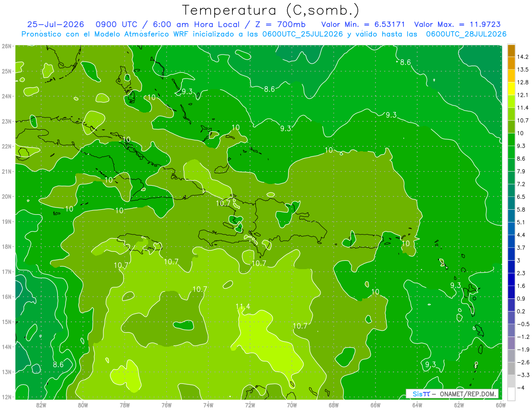
Task: Click the "12.1" color scale label
Action: (523, 95)
